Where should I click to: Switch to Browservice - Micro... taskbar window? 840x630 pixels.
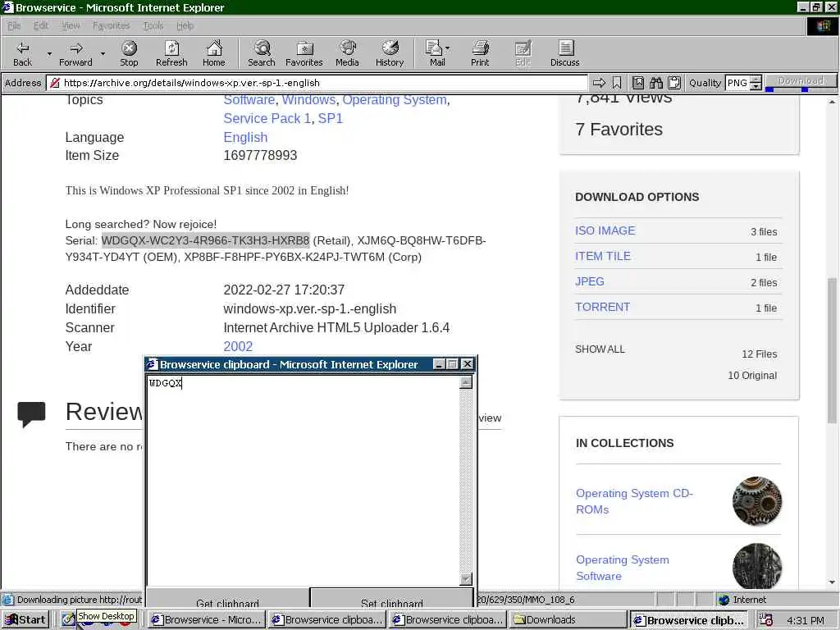click(x=207, y=620)
